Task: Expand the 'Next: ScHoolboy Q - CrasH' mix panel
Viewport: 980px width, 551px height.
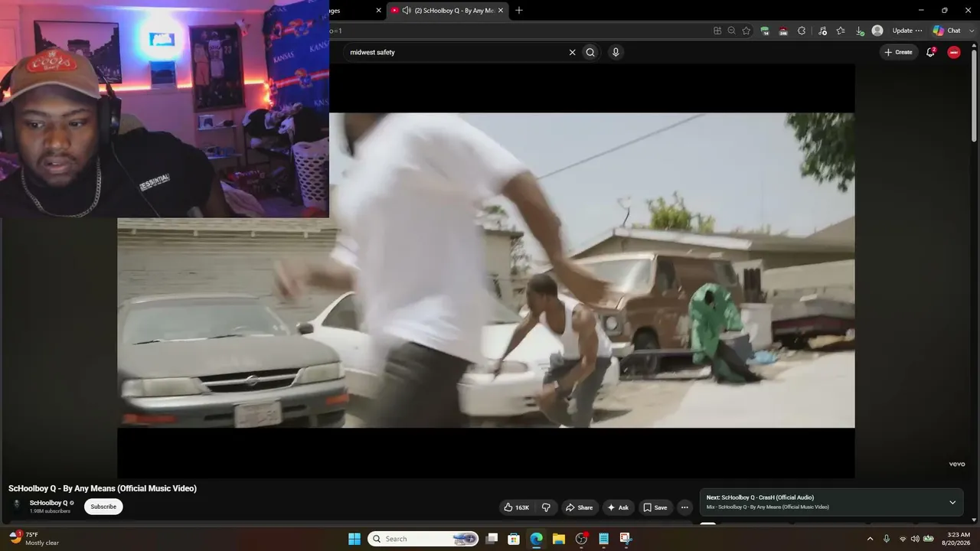Action: click(x=952, y=503)
